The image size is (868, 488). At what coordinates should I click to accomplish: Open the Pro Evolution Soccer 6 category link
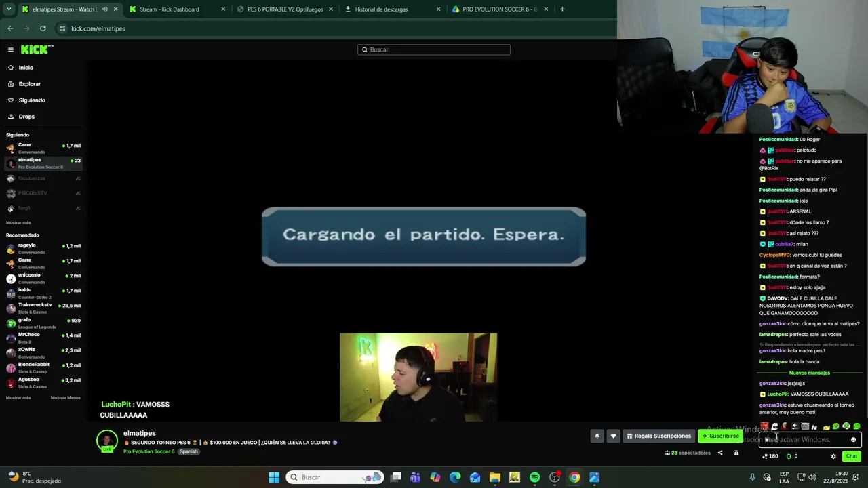149,451
